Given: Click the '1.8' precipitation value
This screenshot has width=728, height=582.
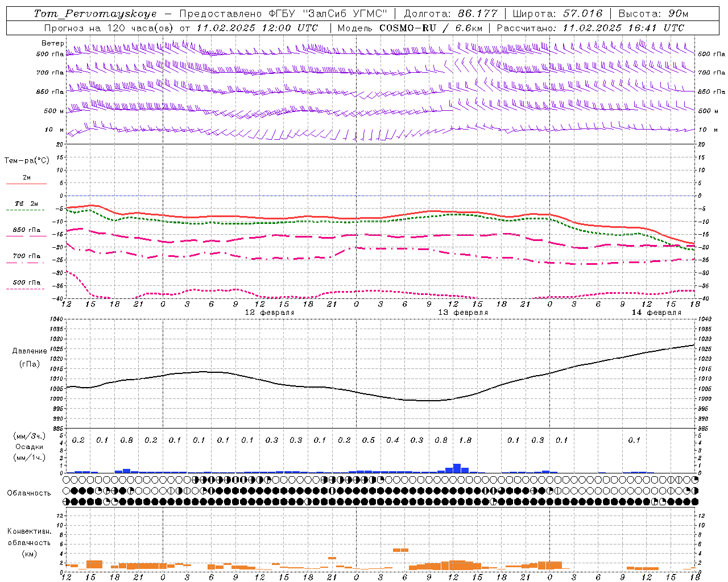Looking at the screenshot, I should 465,440.
